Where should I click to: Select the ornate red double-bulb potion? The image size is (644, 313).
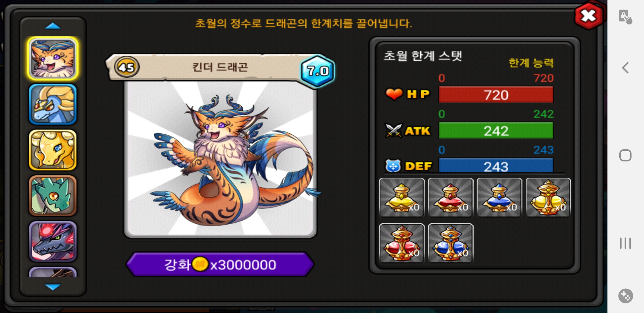coord(402,243)
